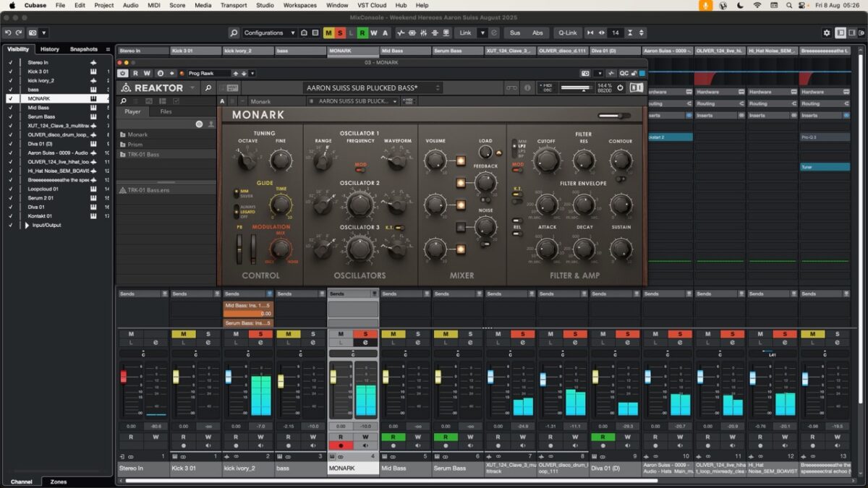Screen dimensions: 868x488
Task: Click the Q-Link button
Action: click(567, 33)
